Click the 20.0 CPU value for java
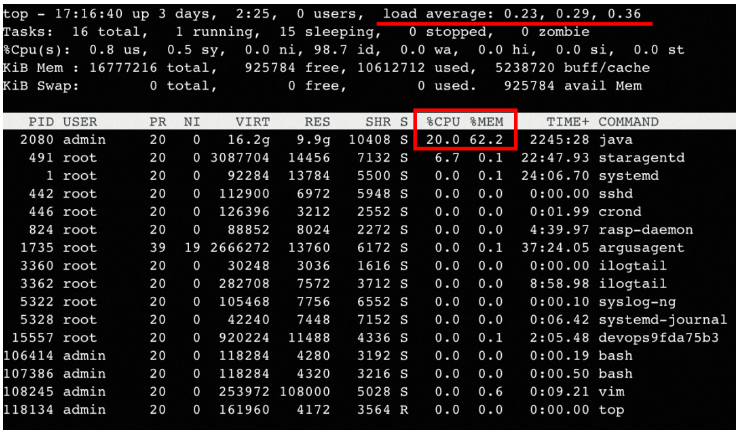This screenshot has width=741, height=432. coord(443,140)
